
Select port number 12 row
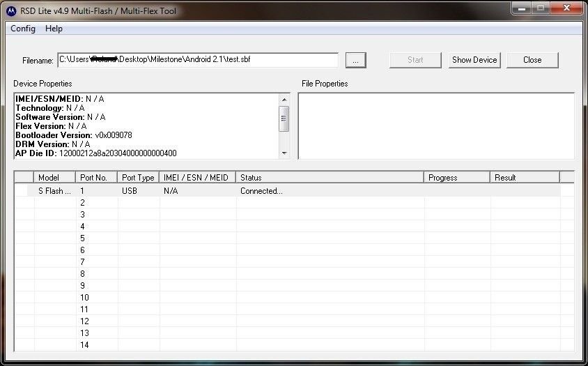click(294, 321)
